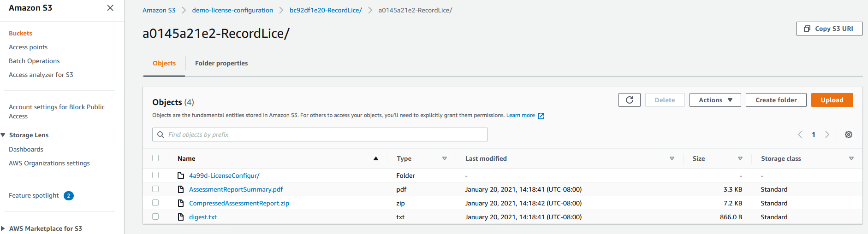Open CompressedAssessmentReport.zip link
The width and height of the screenshot is (868, 234).
click(x=239, y=203)
